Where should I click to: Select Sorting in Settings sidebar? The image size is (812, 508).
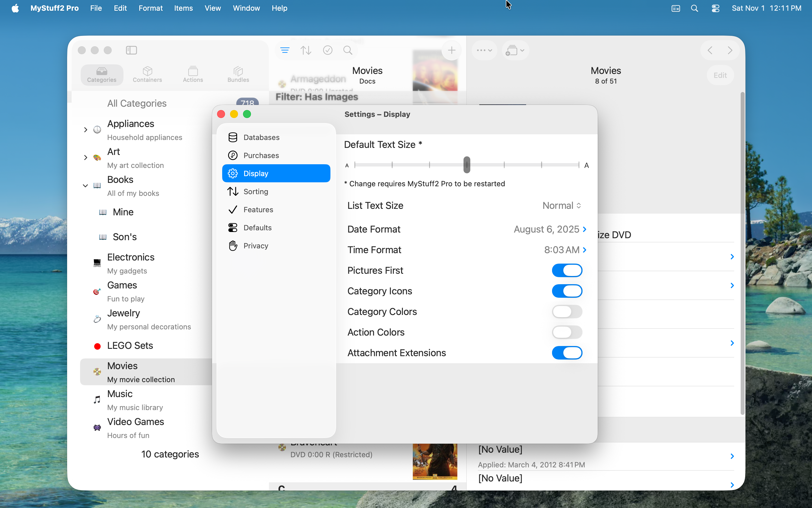[x=276, y=192]
